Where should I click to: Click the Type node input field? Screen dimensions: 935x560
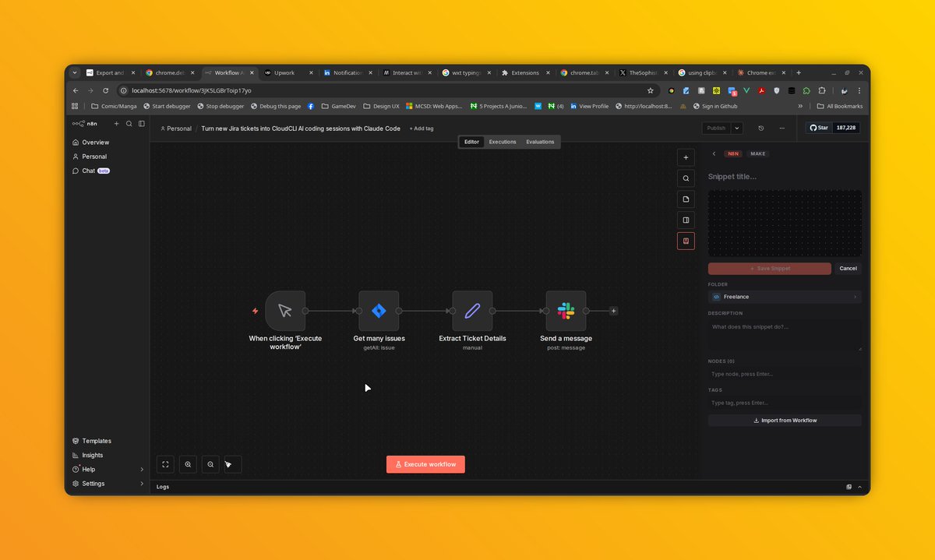785,374
